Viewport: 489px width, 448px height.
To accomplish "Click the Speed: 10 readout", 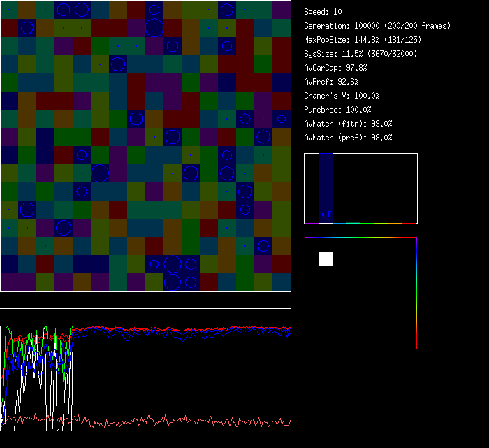I will point(323,12).
